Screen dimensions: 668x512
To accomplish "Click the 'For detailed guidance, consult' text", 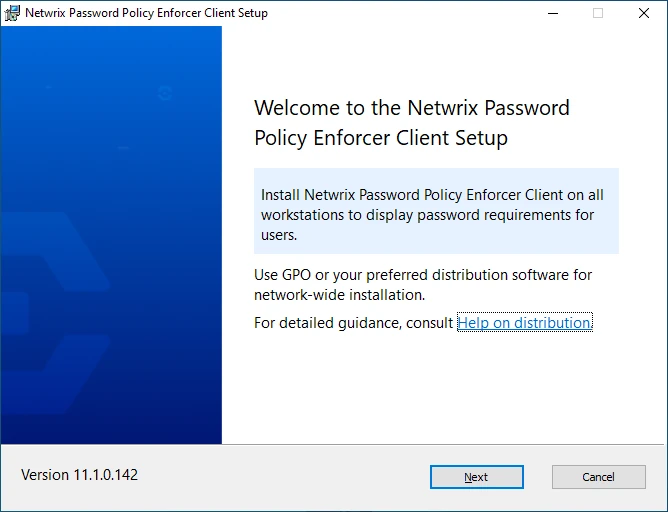I will 354,323.
